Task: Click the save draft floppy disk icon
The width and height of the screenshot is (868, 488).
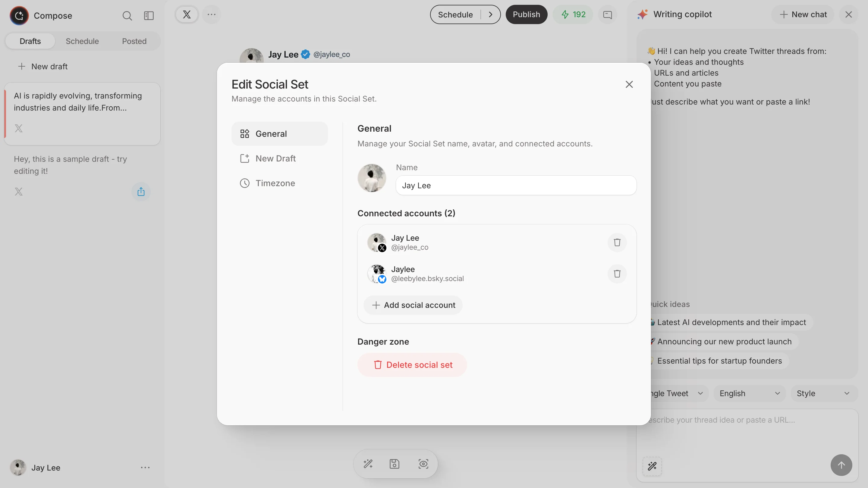Action: (395, 464)
